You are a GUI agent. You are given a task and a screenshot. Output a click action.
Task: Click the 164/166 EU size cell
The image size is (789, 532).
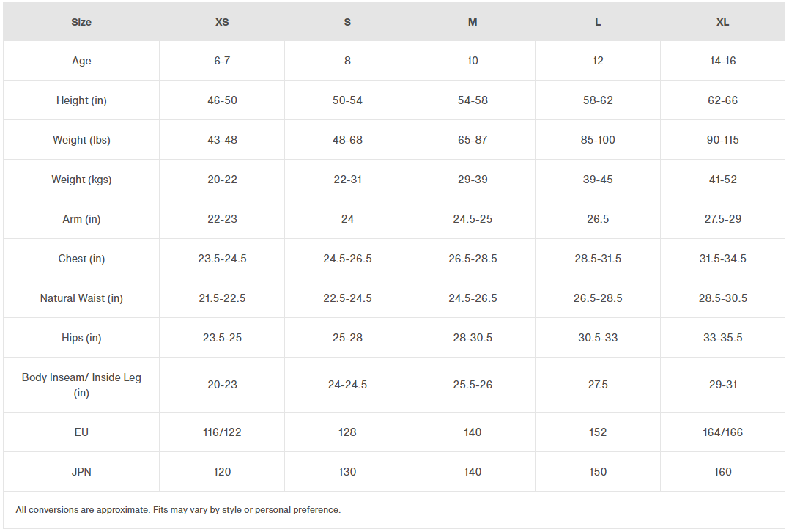722,432
